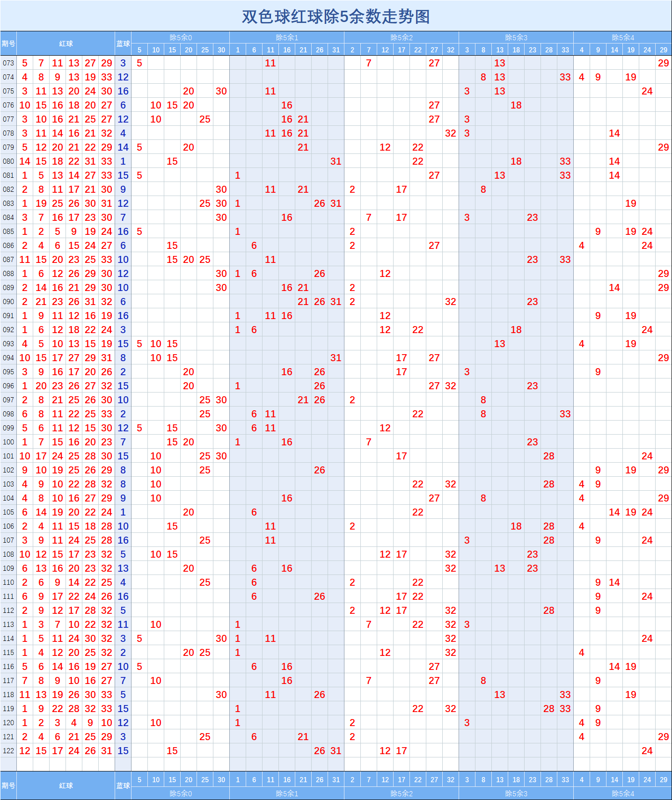Screen dimensions: 672x800
Task: Select the top 除5余0 group header
Action: pos(181,37)
